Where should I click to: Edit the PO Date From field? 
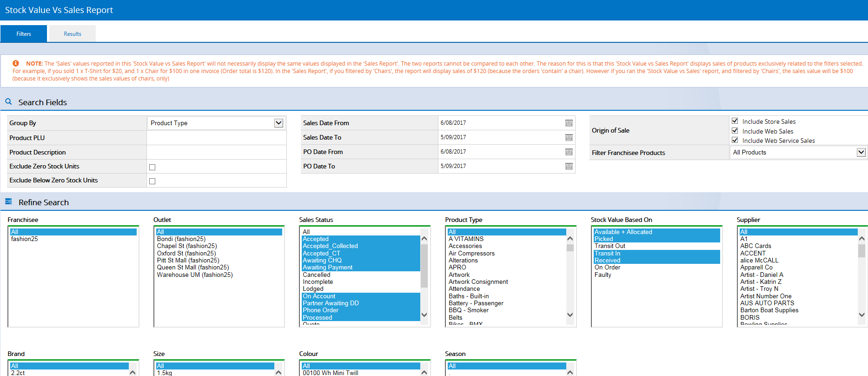click(x=501, y=152)
